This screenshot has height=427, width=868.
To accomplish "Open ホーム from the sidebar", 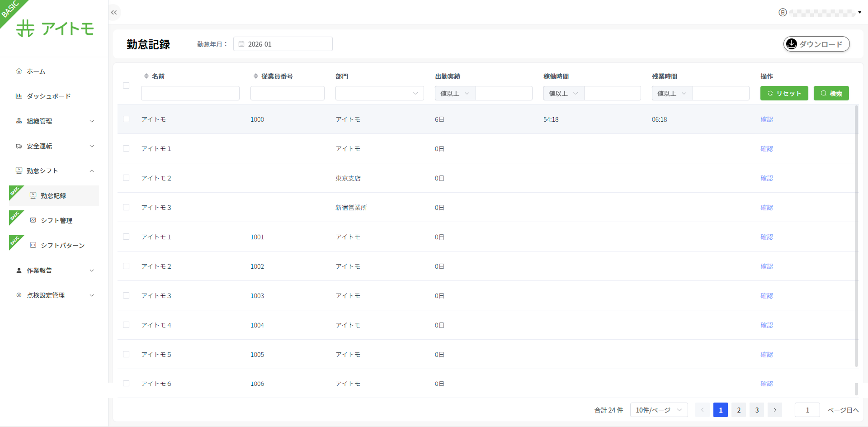I will (36, 71).
